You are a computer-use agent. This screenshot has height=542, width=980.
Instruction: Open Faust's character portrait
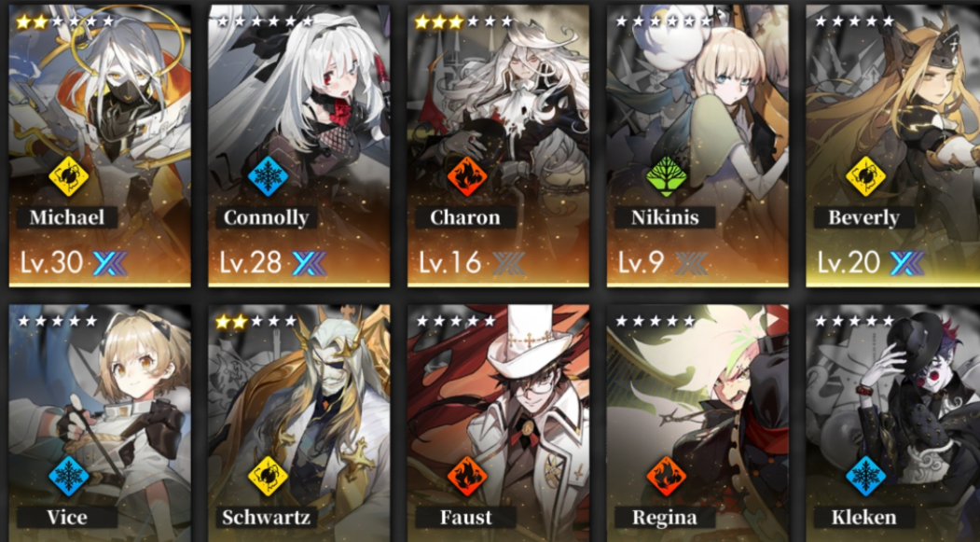point(498,424)
